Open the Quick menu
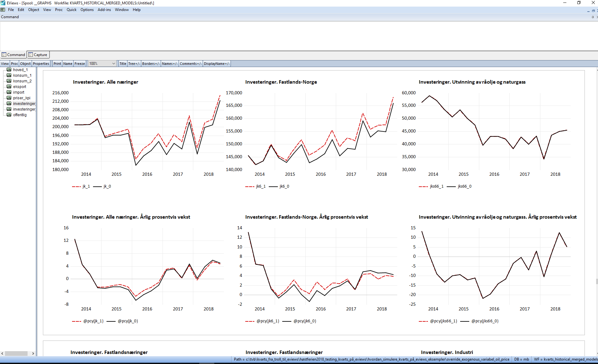This screenshot has height=364, width=598. [71, 10]
